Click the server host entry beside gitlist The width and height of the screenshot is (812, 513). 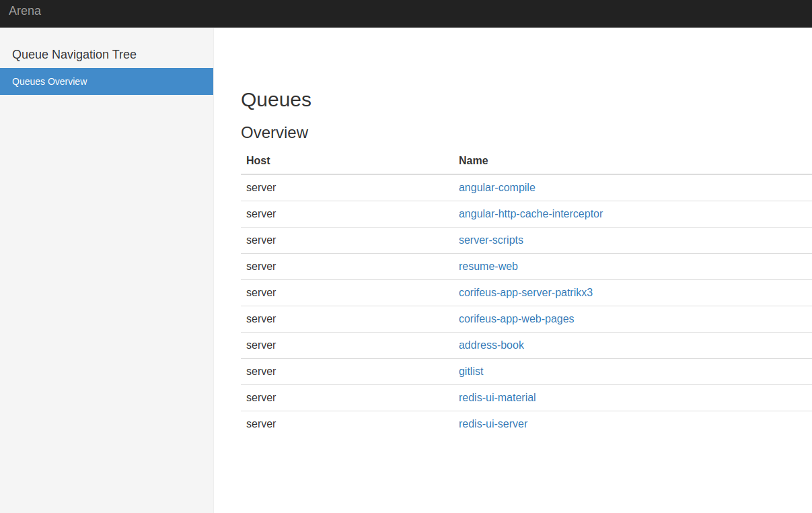coord(261,371)
